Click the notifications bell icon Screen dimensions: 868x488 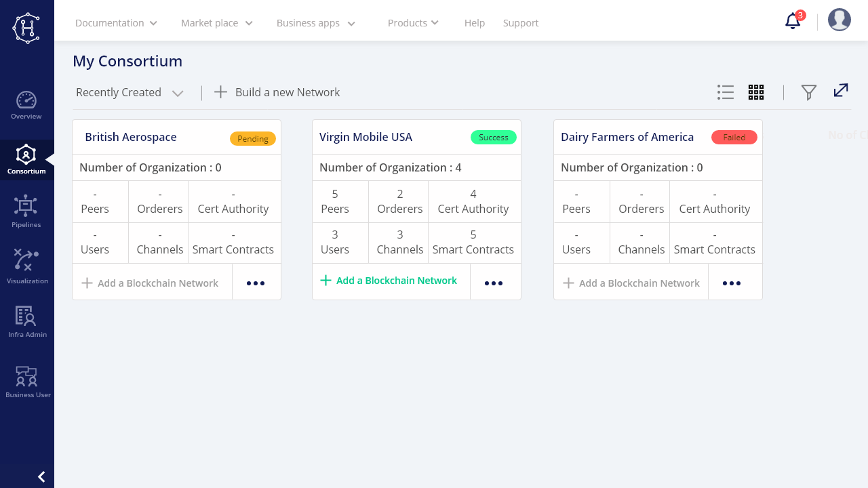(x=793, y=22)
